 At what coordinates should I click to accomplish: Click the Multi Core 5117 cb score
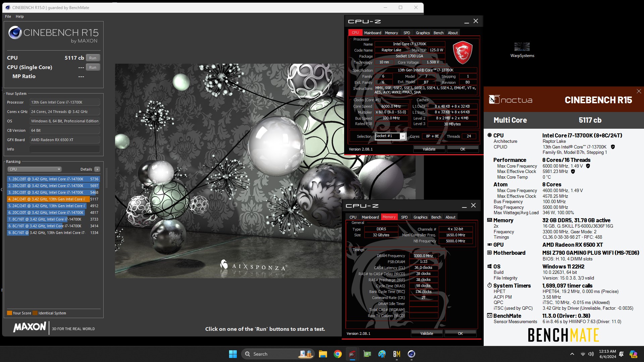[x=590, y=120]
